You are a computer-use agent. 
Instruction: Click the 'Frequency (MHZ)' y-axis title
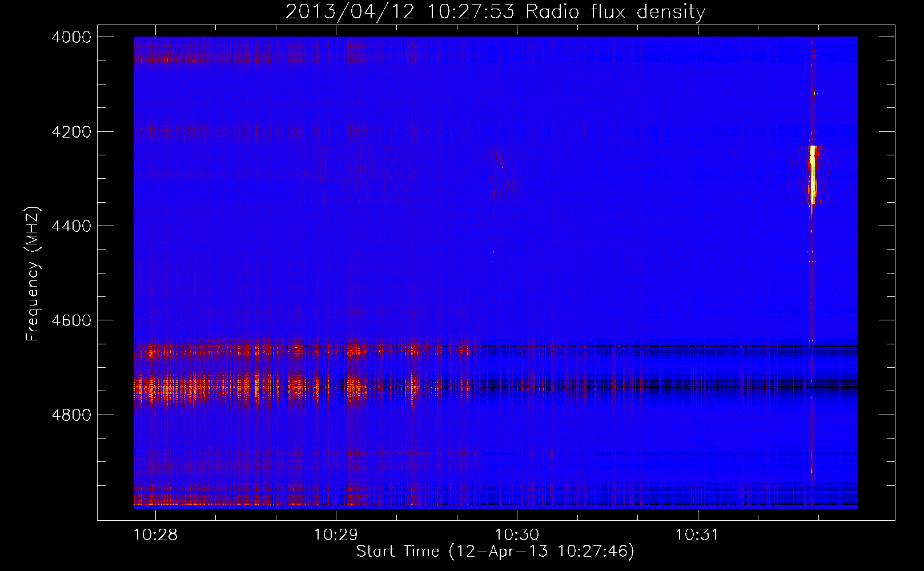click(x=33, y=274)
